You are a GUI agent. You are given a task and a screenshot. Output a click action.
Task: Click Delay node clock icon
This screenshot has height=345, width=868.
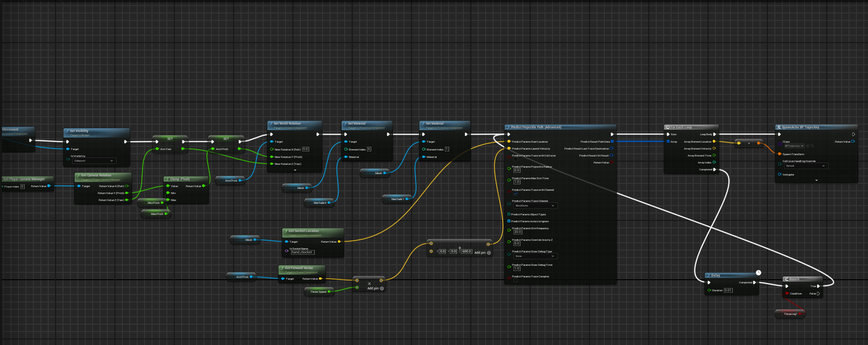758,273
